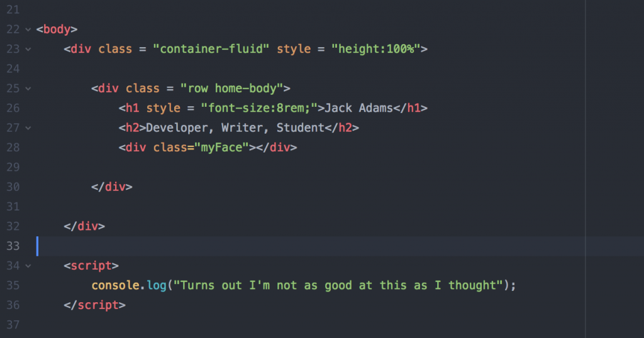Click the closing script tag on line 36
This screenshot has width=644, height=338.
(94, 305)
